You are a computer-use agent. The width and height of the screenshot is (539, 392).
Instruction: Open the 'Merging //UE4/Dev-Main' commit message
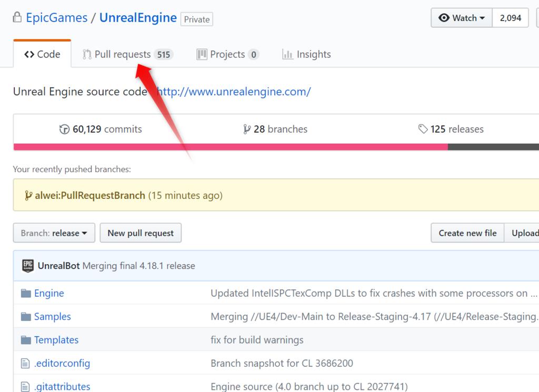click(375, 316)
